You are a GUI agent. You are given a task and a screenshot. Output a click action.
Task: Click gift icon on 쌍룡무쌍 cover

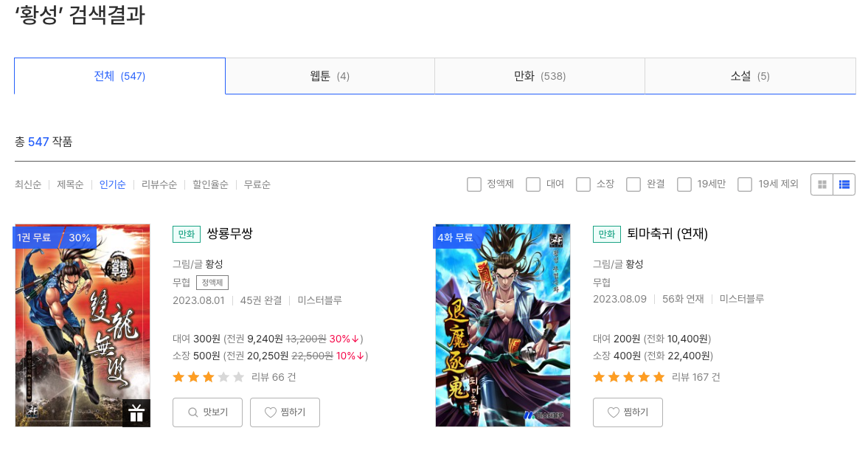(x=136, y=413)
